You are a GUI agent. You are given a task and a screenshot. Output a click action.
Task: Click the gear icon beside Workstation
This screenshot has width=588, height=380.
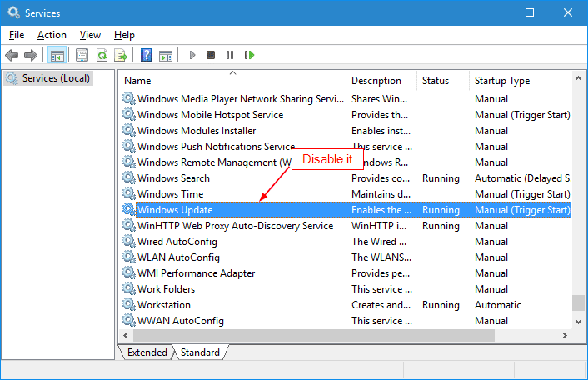click(x=128, y=304)
